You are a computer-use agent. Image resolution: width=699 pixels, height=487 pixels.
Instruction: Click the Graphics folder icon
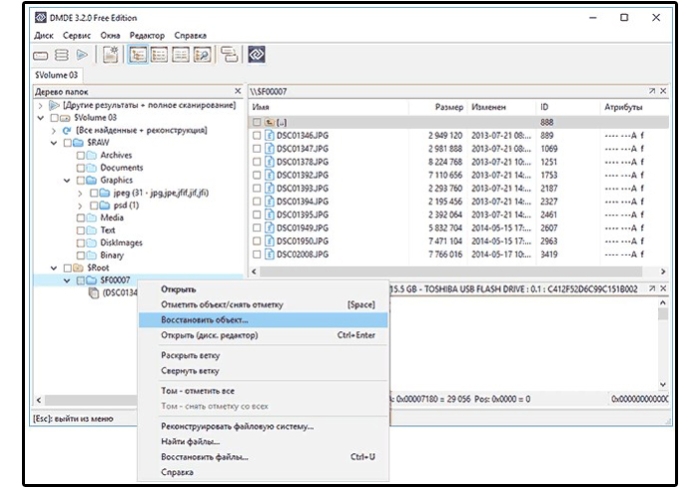pyautogui.click(x=91, y=180)
